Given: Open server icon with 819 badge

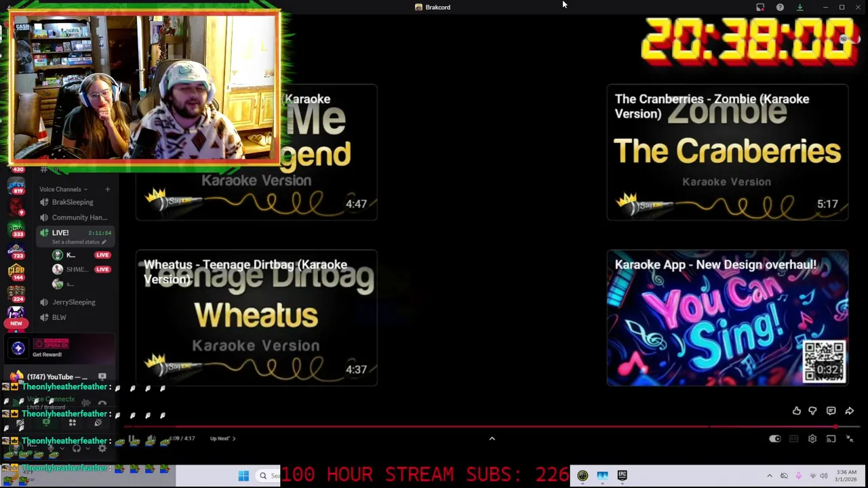Looking at the screenshot, I should 16,185.
